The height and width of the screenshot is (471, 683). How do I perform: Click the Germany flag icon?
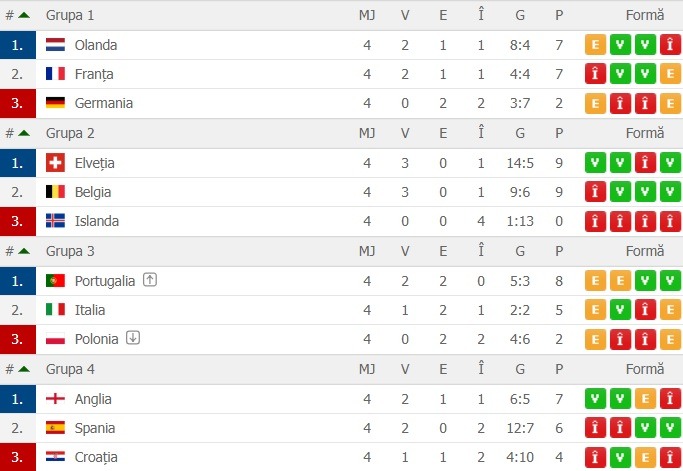click(x=55, y=103)
